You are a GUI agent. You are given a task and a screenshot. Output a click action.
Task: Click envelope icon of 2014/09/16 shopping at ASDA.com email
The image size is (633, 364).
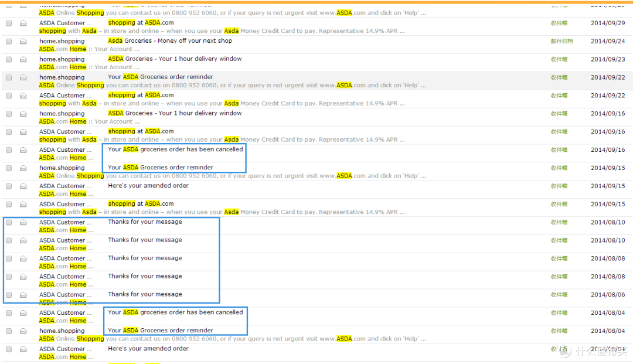[x=23, y=132]
